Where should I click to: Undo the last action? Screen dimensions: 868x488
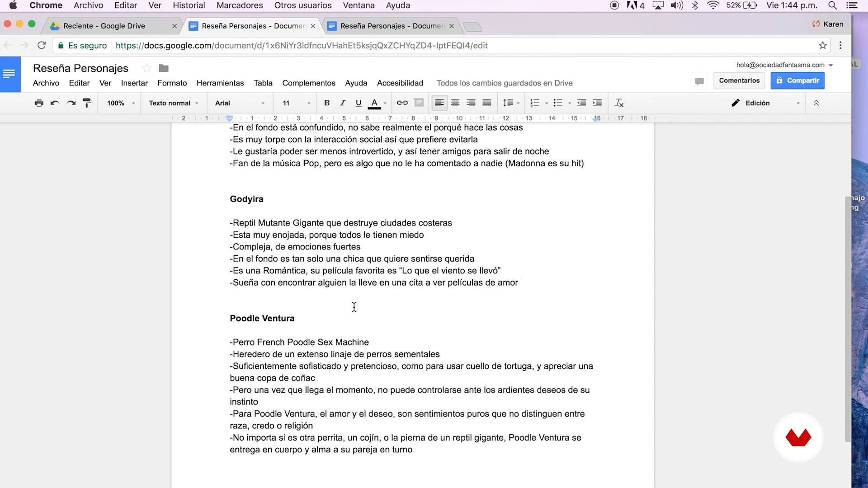[x=55, y=103]
